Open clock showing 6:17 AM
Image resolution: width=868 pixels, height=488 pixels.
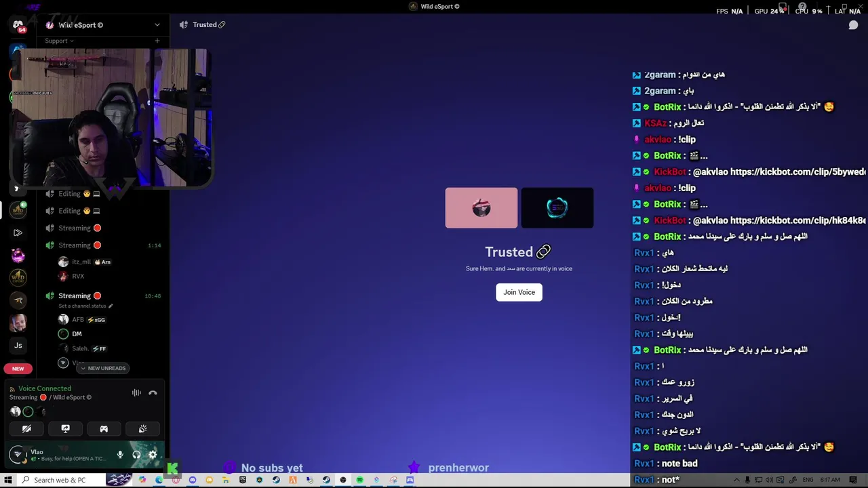[830, 480]
